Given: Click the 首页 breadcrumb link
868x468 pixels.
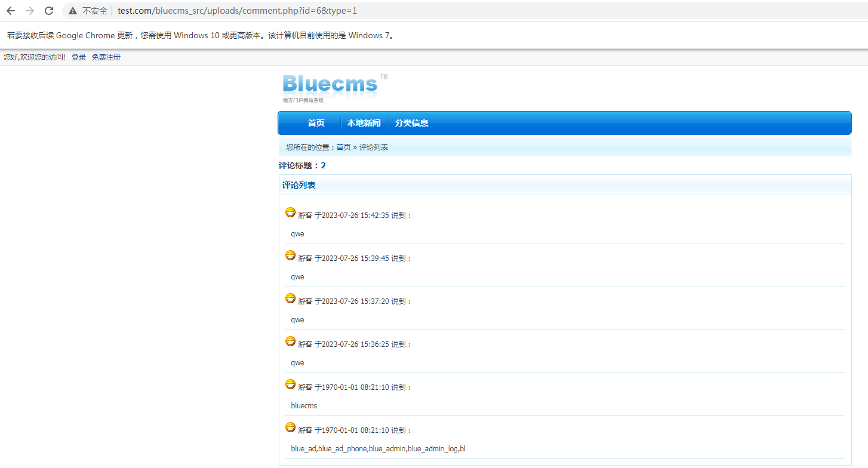Looking at the screenshot, I should point(343,147).
